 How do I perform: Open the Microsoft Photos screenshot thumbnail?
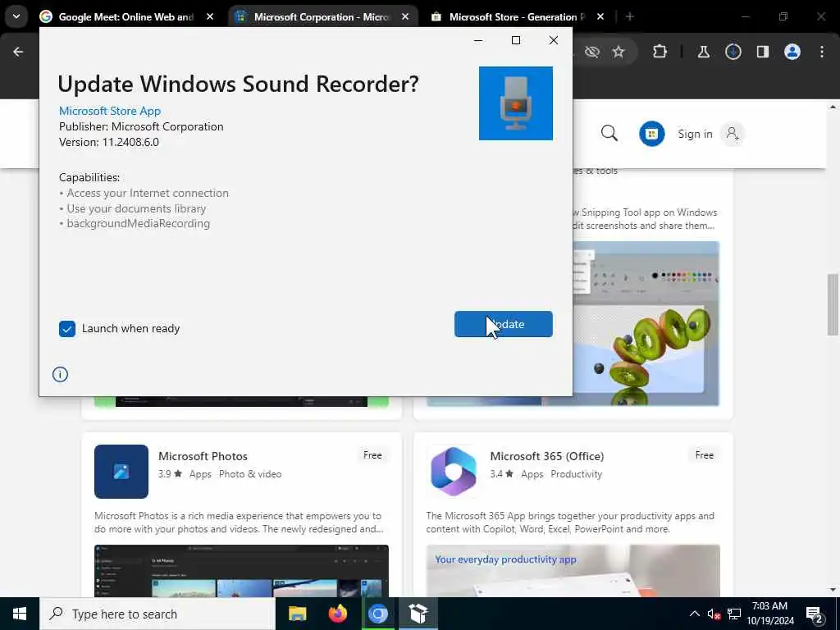tap(241, 571)
